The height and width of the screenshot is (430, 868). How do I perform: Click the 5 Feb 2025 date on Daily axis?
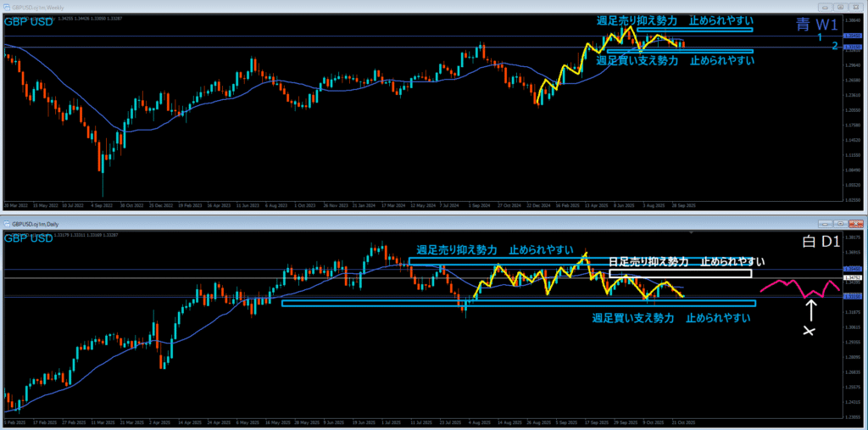[x=14, y=422]
